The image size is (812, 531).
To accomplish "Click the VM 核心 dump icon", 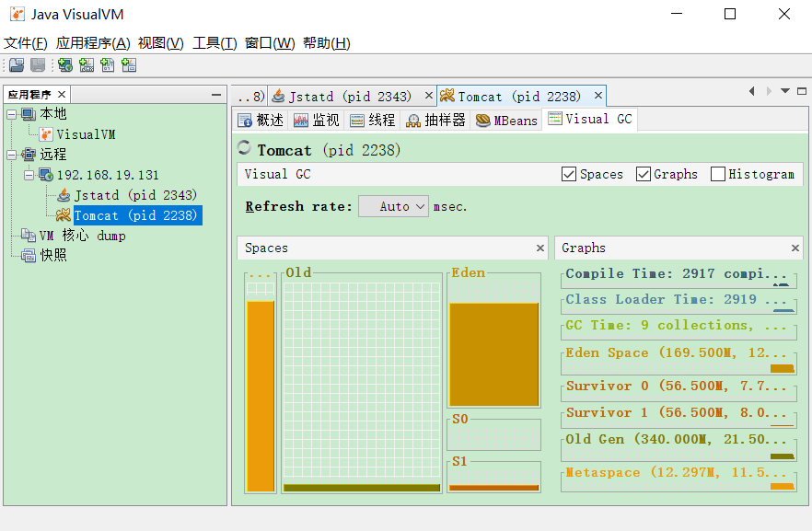I will tap(29, 236).
